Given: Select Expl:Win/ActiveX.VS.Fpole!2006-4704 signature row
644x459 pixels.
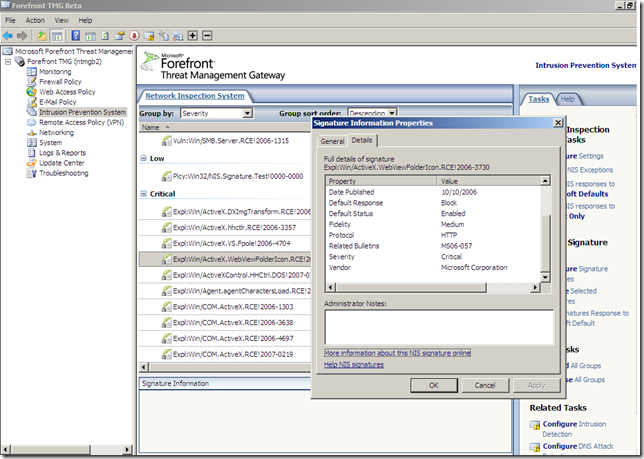Looking at the screenshot, I should [225, 243].
